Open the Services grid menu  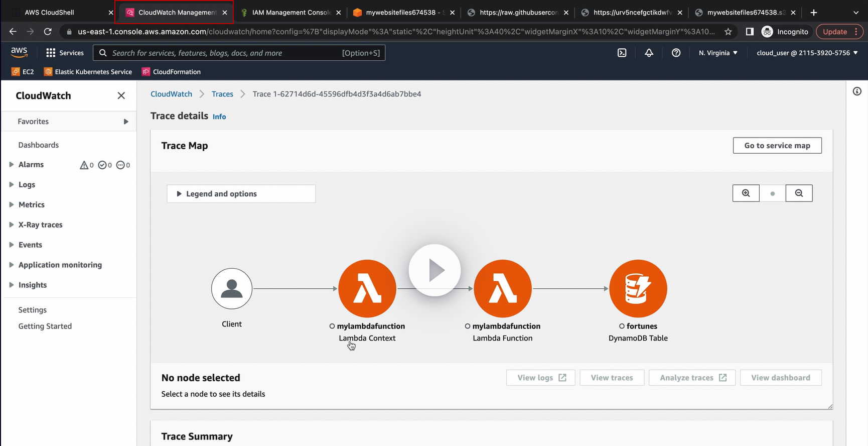point(65,53)
